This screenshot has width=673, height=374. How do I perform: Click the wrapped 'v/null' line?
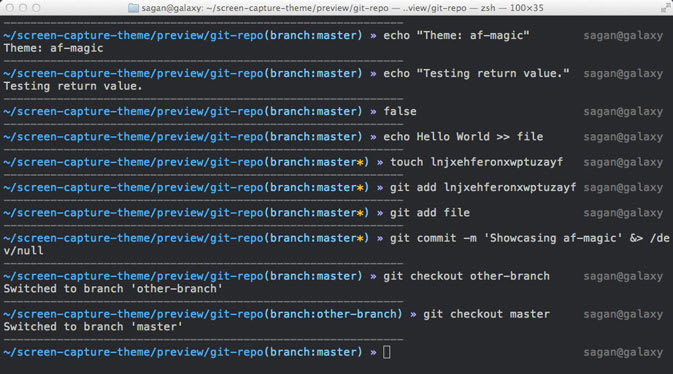coord(24,251)
